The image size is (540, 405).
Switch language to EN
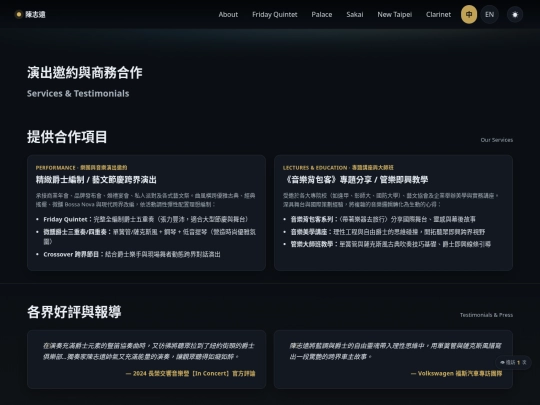click(489, 14)
